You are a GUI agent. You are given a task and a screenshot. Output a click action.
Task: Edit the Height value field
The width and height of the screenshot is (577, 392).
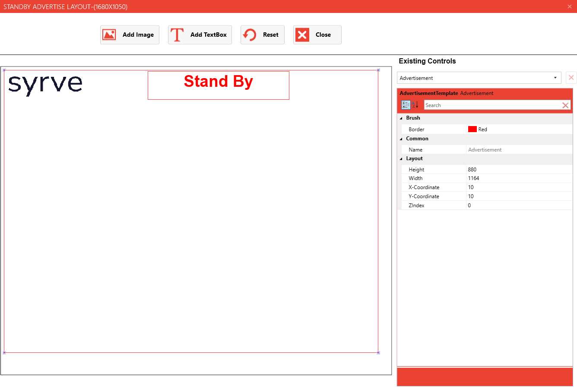tap(518, 170)
